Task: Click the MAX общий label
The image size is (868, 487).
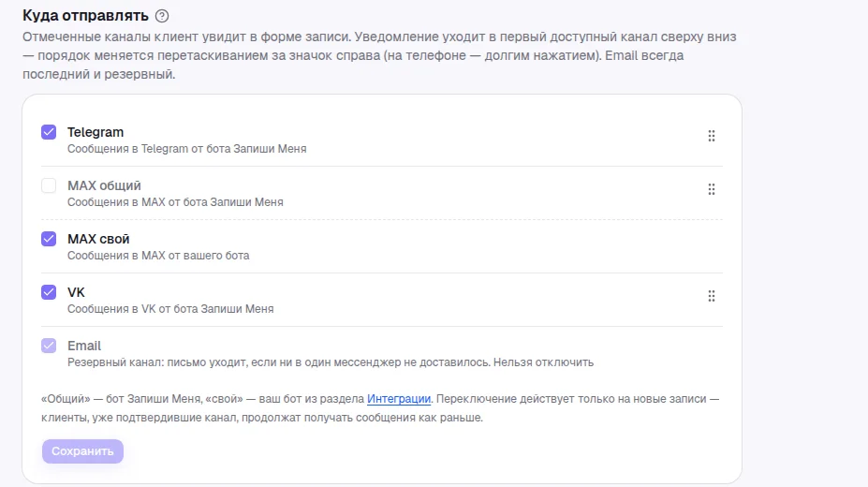Action: pyautogui.click(x=104, y=186)
